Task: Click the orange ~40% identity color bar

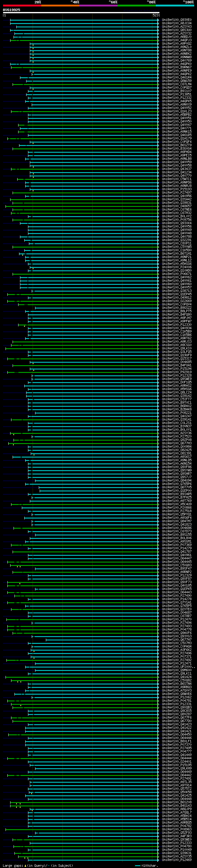Action: 60,6
